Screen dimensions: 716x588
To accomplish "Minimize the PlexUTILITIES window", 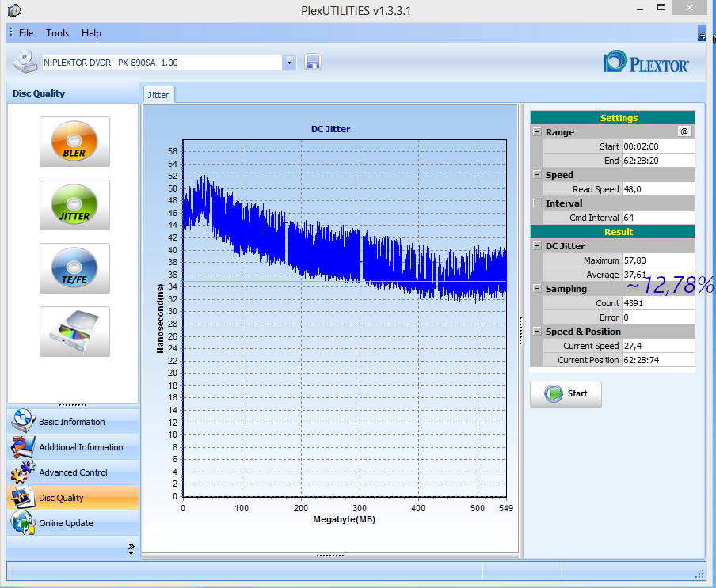I will pos(640,9).
